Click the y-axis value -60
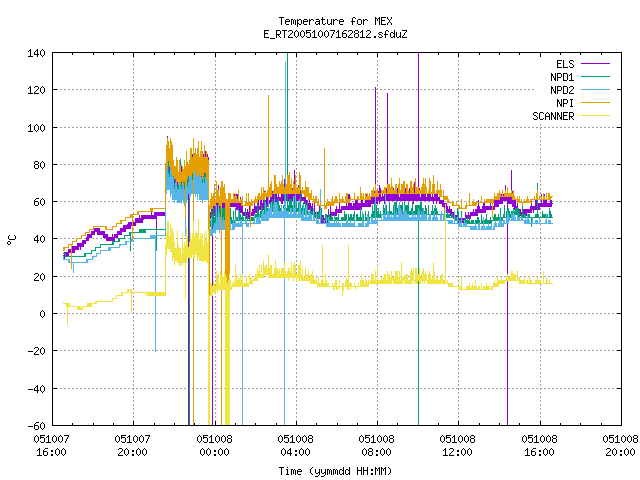640x480 pixels. click(36, 426)
